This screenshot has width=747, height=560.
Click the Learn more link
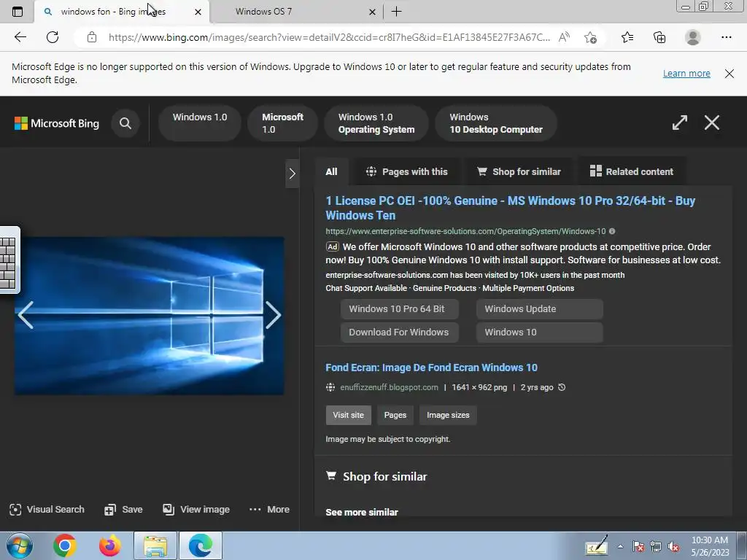tap(686, 74)
